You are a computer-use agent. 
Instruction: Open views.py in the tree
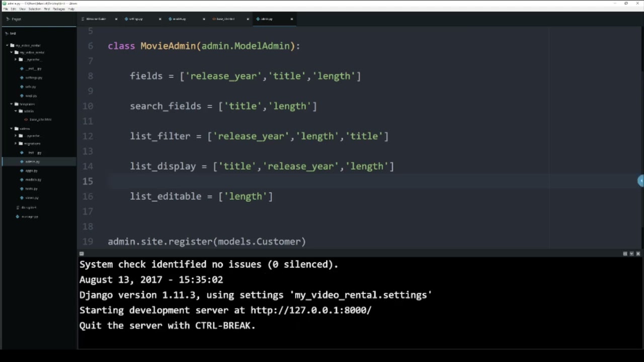tap(32, 198)
